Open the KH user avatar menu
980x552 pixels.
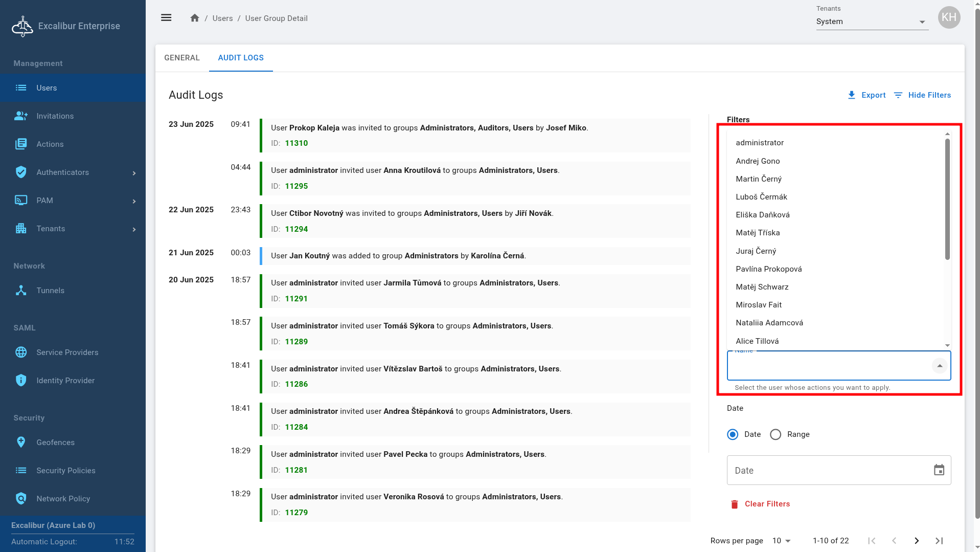pos(948,17)
